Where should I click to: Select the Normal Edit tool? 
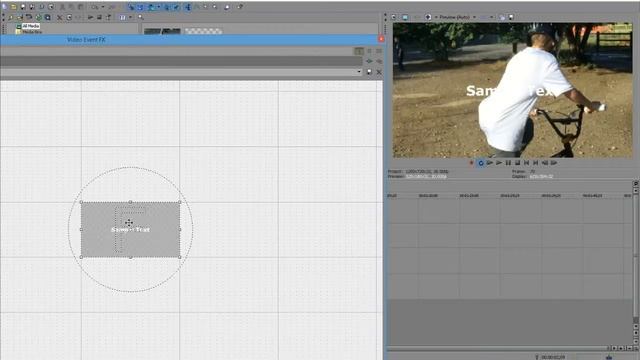coord(187,7)
